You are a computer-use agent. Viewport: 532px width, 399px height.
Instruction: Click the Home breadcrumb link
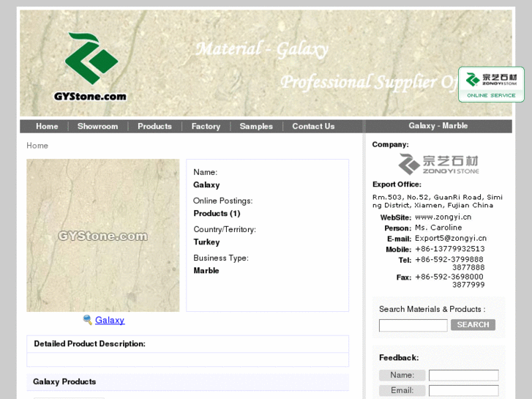[x=37, y=146]
